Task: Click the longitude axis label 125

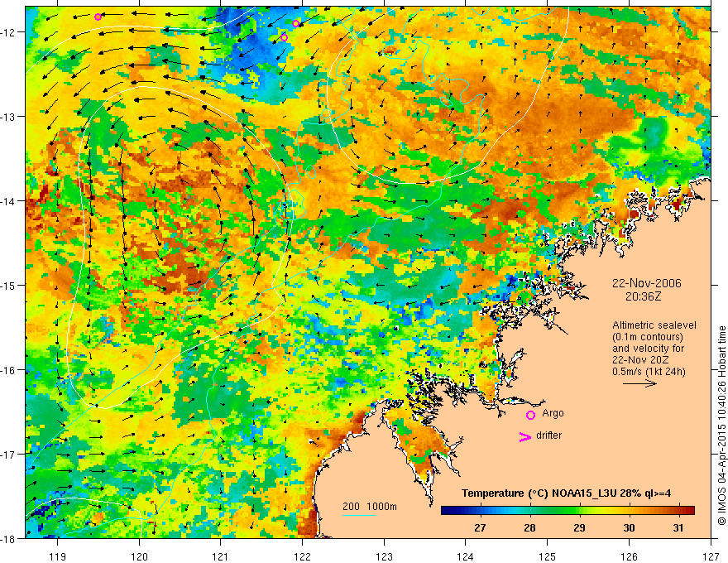Action: click(x=548, y=556)
